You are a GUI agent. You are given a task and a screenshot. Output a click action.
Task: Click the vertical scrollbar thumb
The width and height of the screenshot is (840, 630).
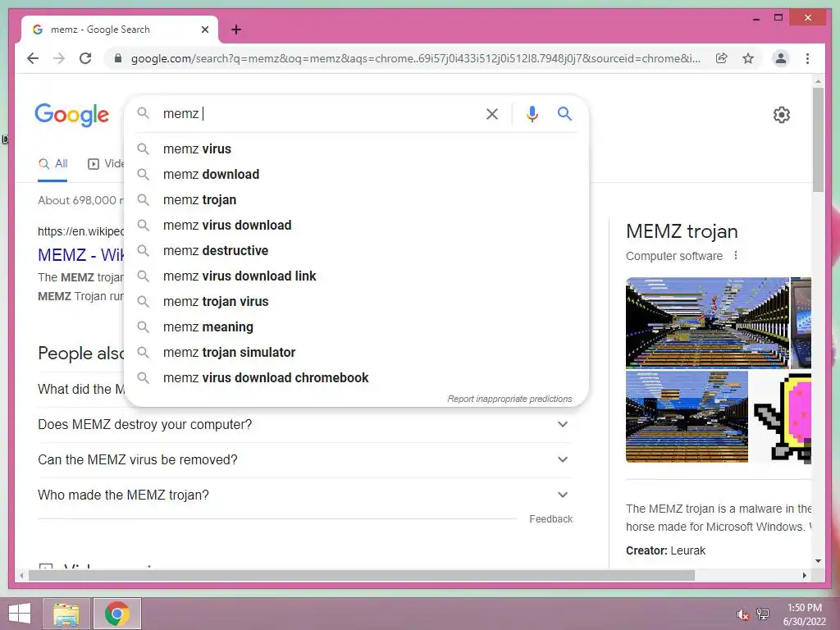818,139
